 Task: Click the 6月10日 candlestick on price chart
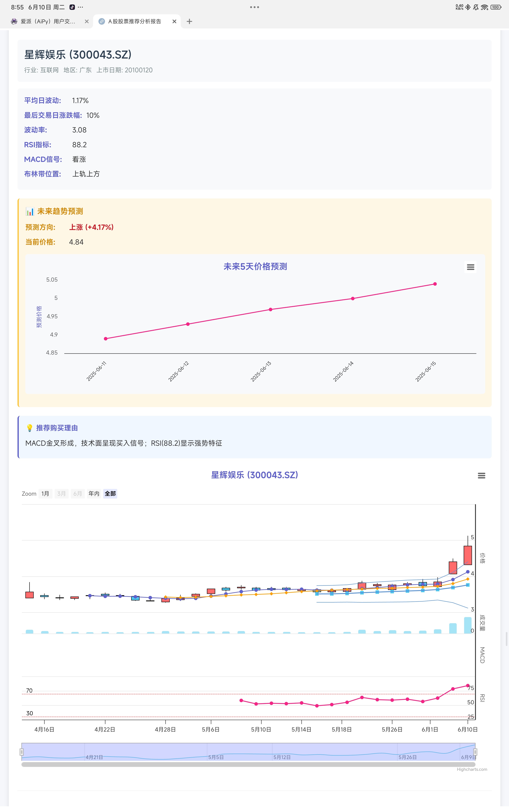point(468,555)
